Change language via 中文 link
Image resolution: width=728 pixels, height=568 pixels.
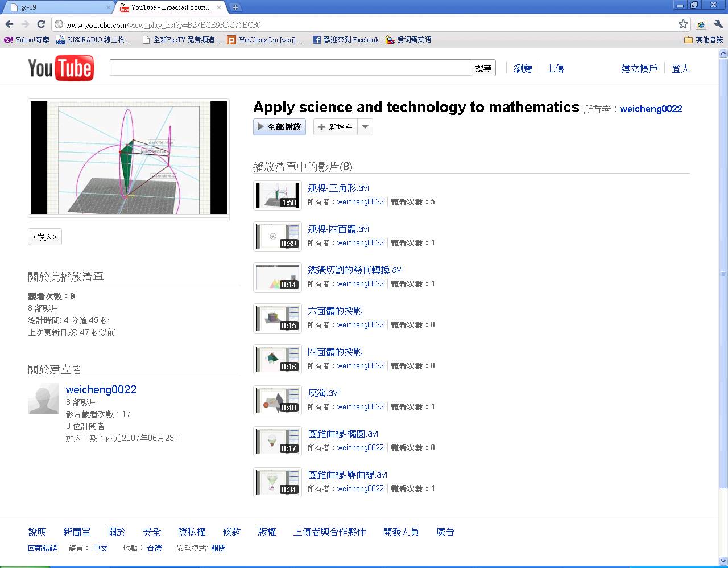101,548
